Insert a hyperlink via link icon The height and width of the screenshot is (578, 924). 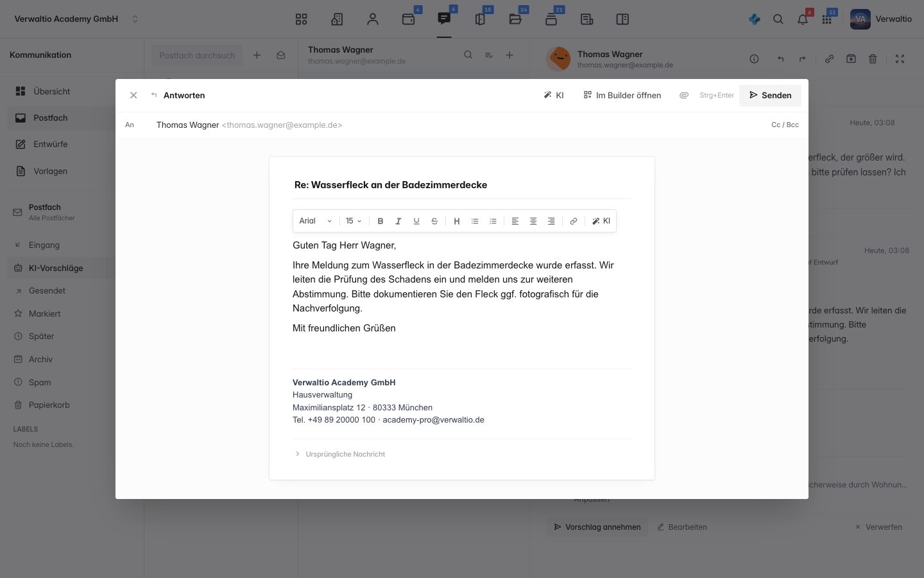pos(574,221)
